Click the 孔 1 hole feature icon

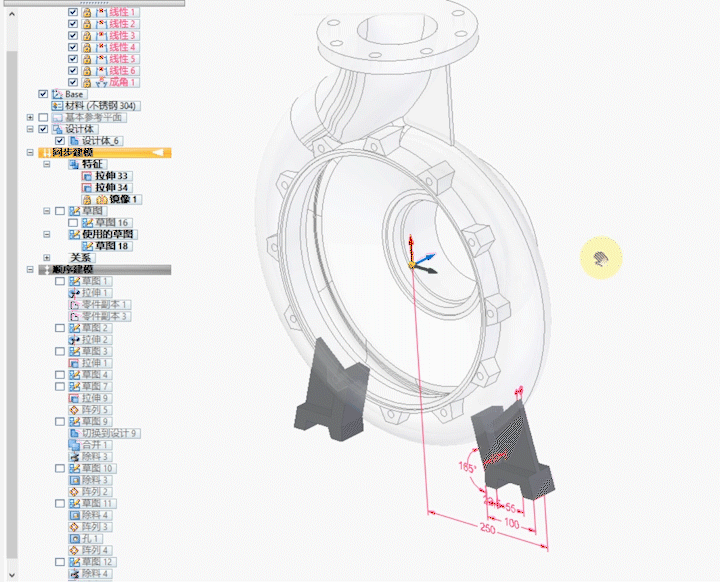(x=74, y=538)
